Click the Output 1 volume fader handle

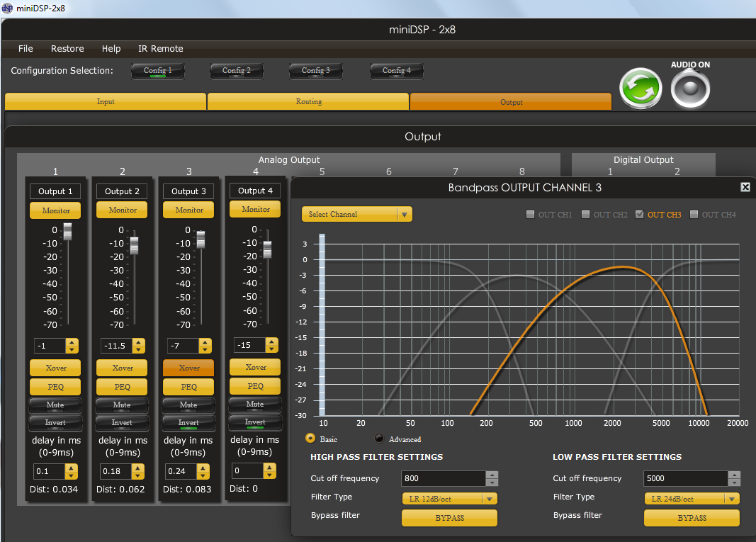click(x=68, y=232)
